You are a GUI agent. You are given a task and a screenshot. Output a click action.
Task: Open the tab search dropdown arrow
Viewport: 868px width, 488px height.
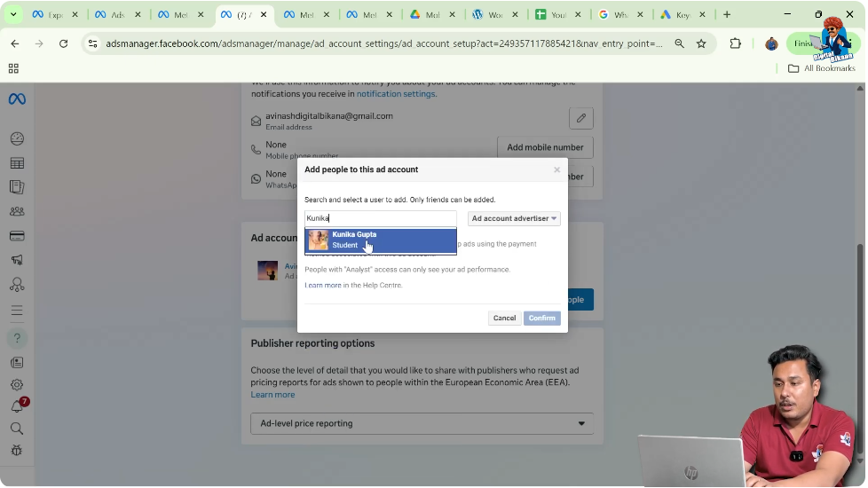pyautogui.click(x=13, y=15)
